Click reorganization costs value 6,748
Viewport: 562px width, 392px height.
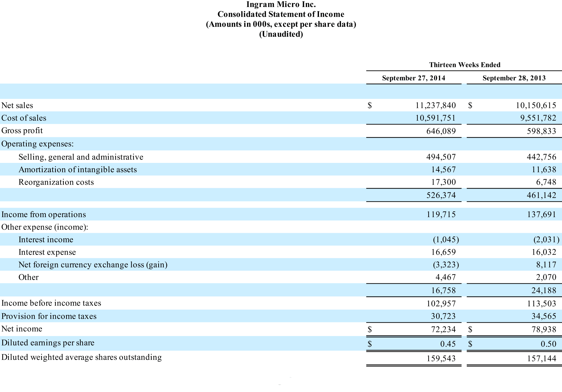pyautogui.click(x=546, y=182)
